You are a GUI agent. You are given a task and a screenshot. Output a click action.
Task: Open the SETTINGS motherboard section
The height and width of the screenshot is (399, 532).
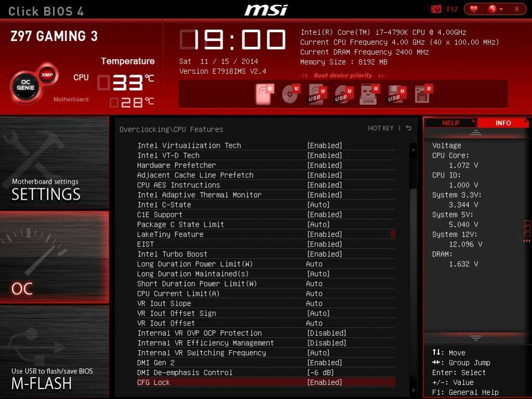click(54, 162)
